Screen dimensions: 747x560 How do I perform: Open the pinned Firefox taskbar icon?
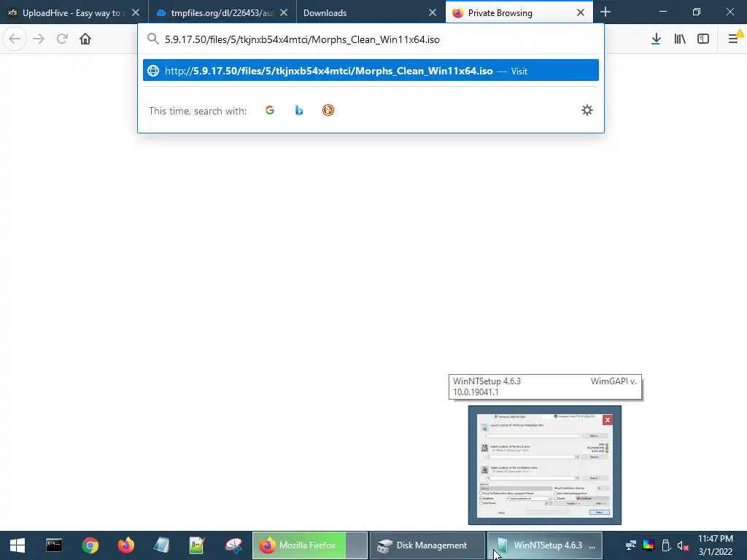(126, 545)
